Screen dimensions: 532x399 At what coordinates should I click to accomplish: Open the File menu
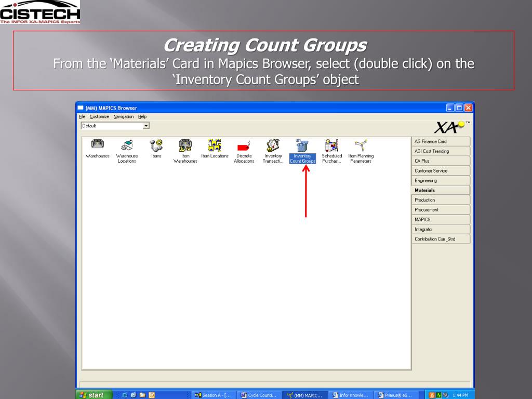[82, 116]
